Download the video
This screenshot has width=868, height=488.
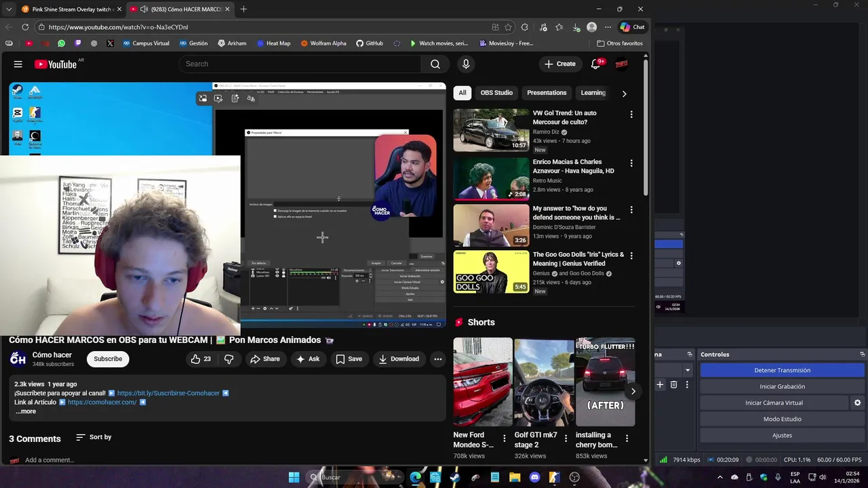(399, 359)
